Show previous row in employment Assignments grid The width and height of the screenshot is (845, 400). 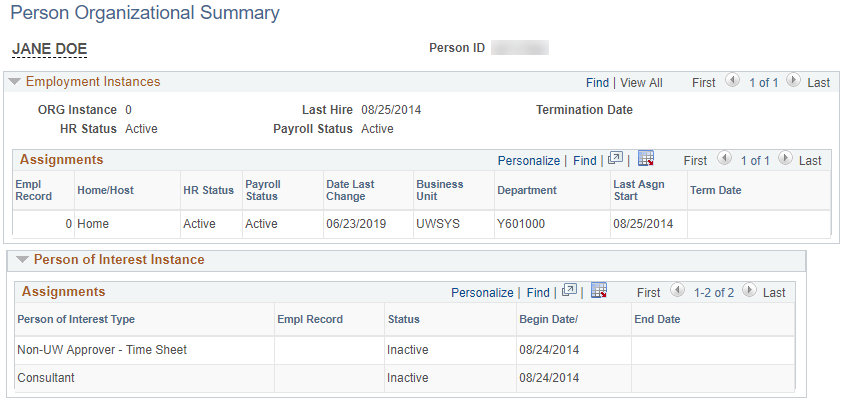[725, 158]
